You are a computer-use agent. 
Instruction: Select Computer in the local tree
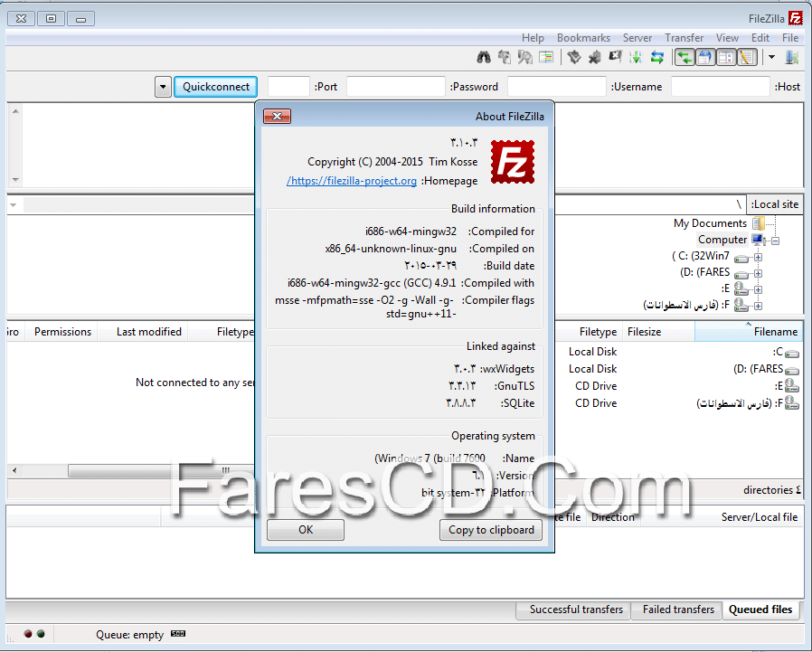pyautogui.click(x=722, y=240)
